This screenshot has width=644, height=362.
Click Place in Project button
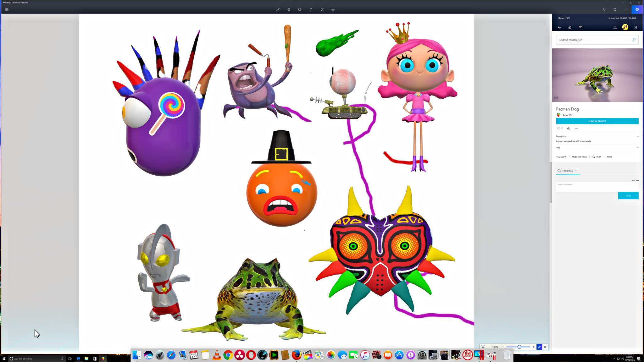click(x=597, y=121)
